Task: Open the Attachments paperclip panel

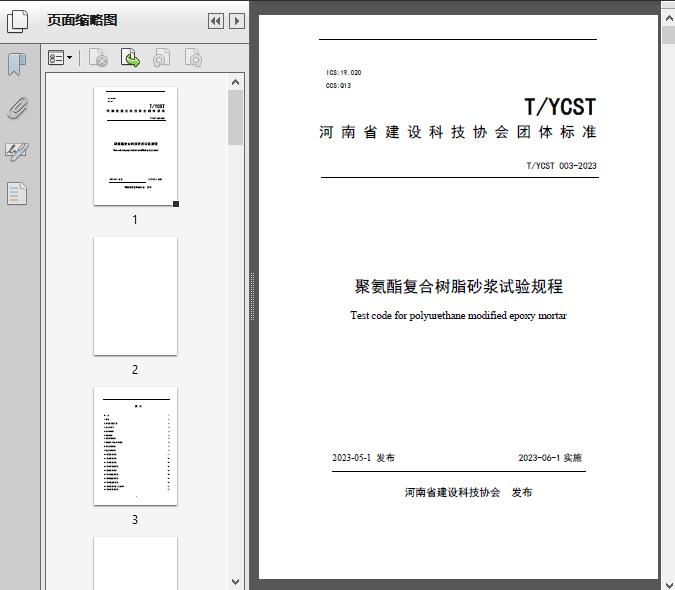Action: [x=17, y=108]
